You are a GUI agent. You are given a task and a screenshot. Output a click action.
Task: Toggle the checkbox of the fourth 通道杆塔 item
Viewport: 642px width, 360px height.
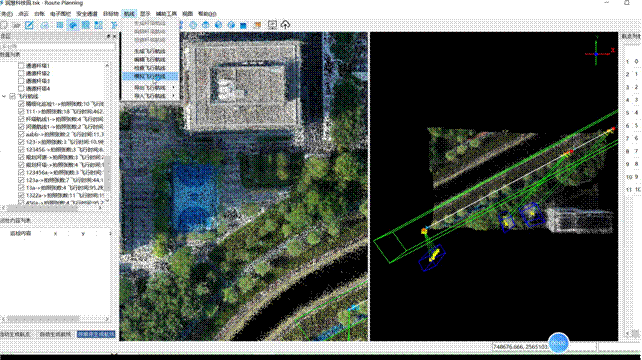21,88
